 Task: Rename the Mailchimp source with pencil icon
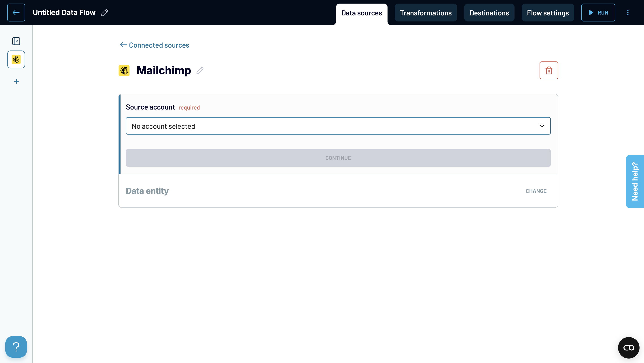point(200,71)
